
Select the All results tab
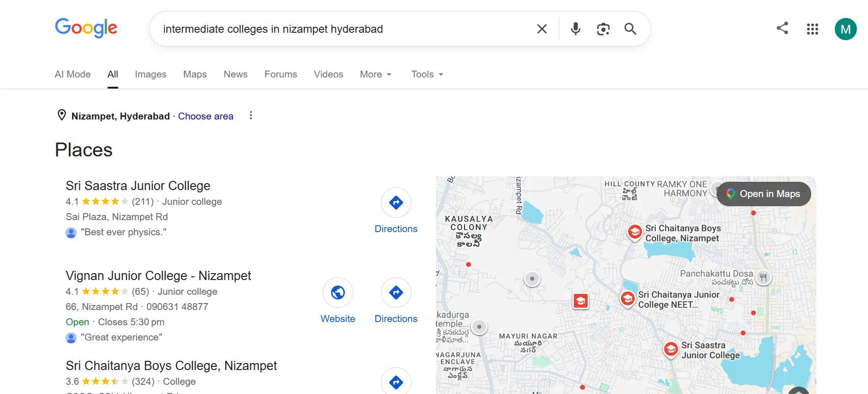coord(113,74)
